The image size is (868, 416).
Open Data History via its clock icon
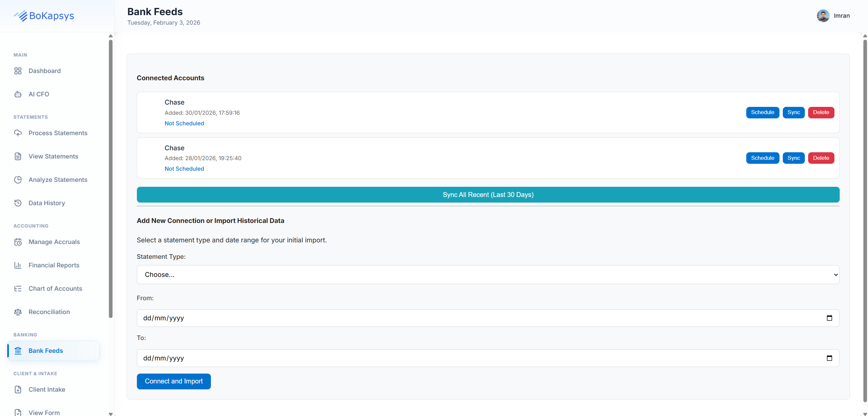click(x=18, y=203)
